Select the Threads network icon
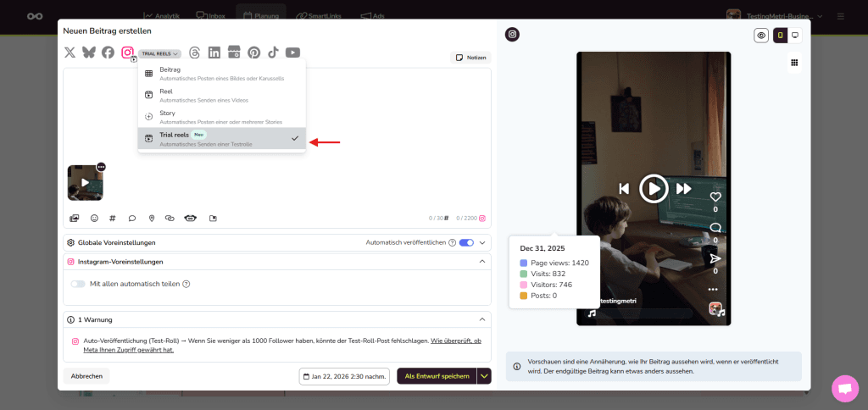This screenshot has width=868, height=410. pyautogui.click(x=194, y=53)
